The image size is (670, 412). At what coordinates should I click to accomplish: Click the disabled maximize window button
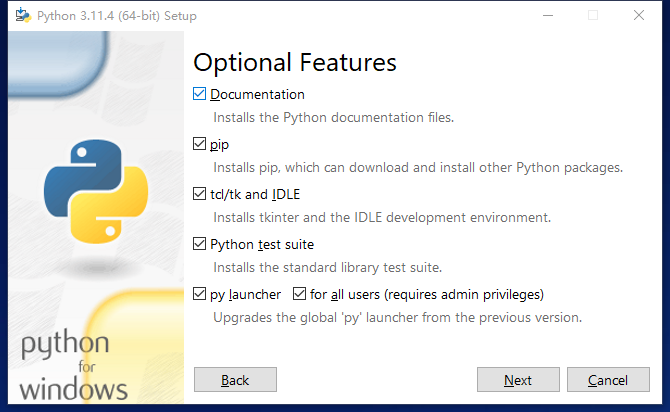coord(593,16)
